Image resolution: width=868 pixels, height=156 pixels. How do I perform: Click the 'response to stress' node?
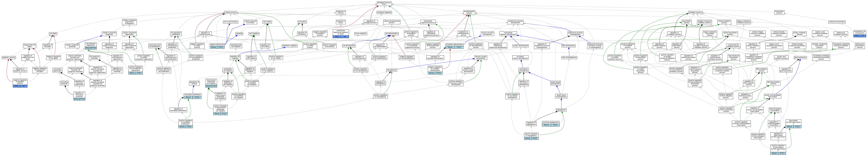pyautogui.click(x=340, y=22)
